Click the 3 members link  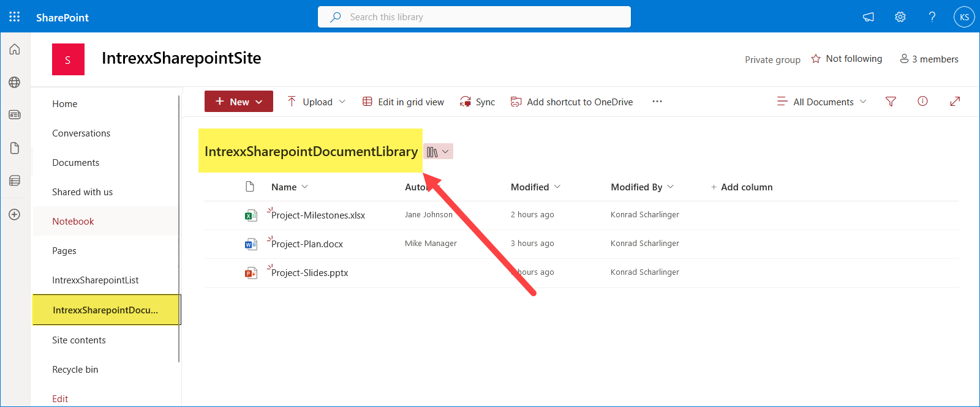tap(929, 59)
